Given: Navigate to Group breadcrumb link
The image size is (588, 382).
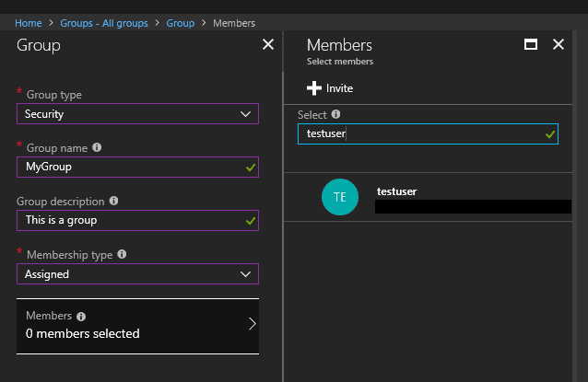Looking at the screenshot, I should [180, 23].
